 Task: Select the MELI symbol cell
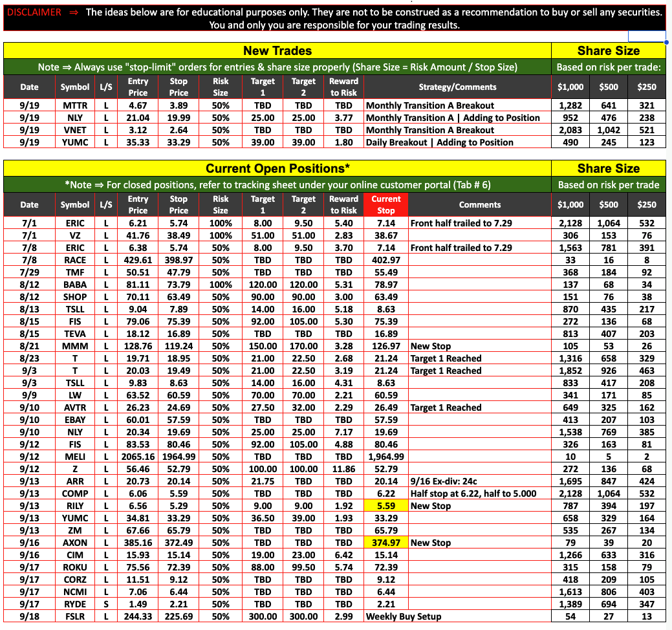coord(75,457)
